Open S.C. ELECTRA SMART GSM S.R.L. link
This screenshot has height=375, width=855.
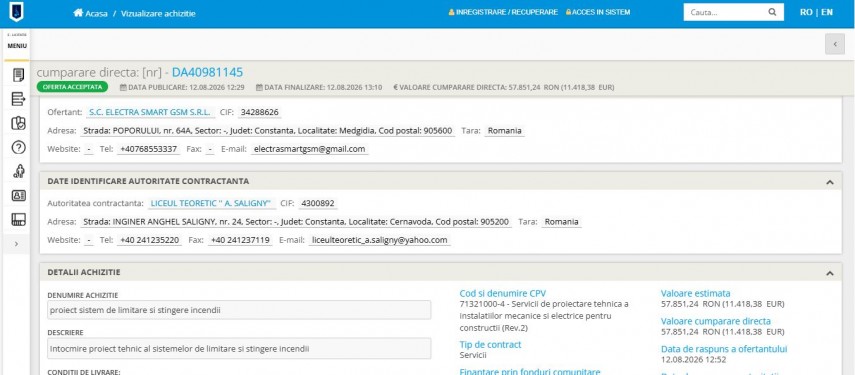(150, 112)
